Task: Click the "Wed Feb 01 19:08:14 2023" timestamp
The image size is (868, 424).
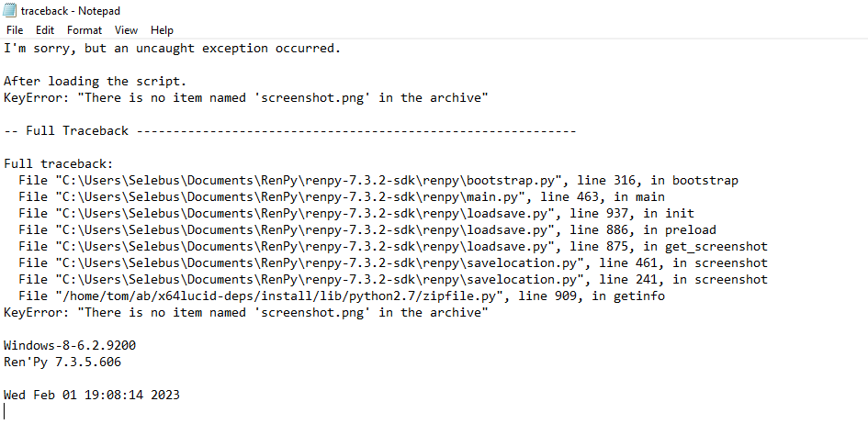Action: pos(92,396)
